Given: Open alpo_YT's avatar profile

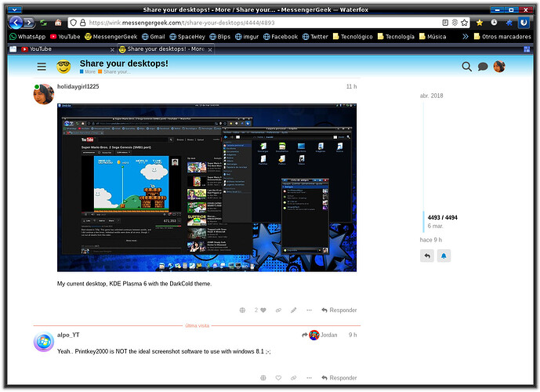Looking at the screenshot, I should click(x=43, y=342).
